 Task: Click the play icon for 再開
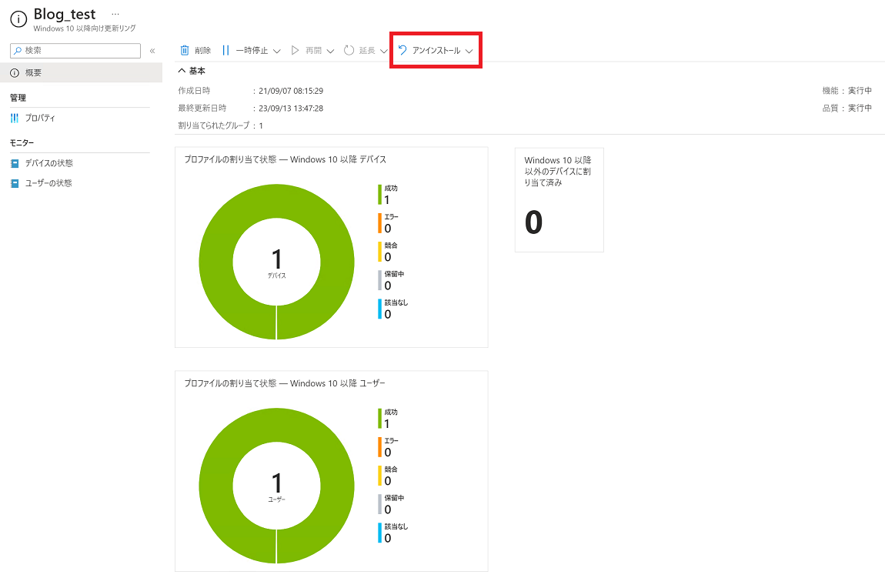(295, 51)
